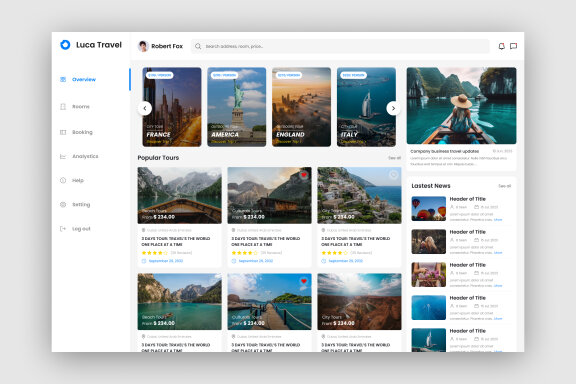Unfavorite the mountain hut tour with the red heart
This screenshot has height=384, width=576.
pyautogui.click(x=304, y=175)
